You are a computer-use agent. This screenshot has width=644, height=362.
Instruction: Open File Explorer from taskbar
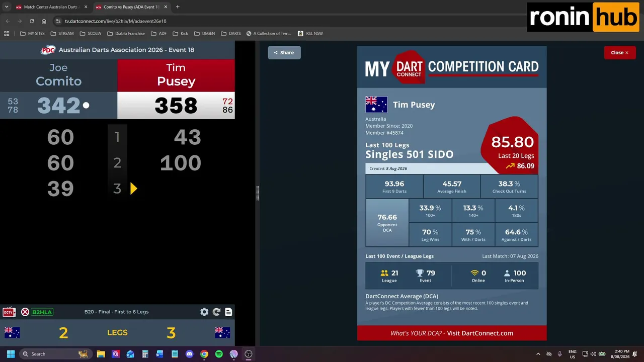pos(101,354)
